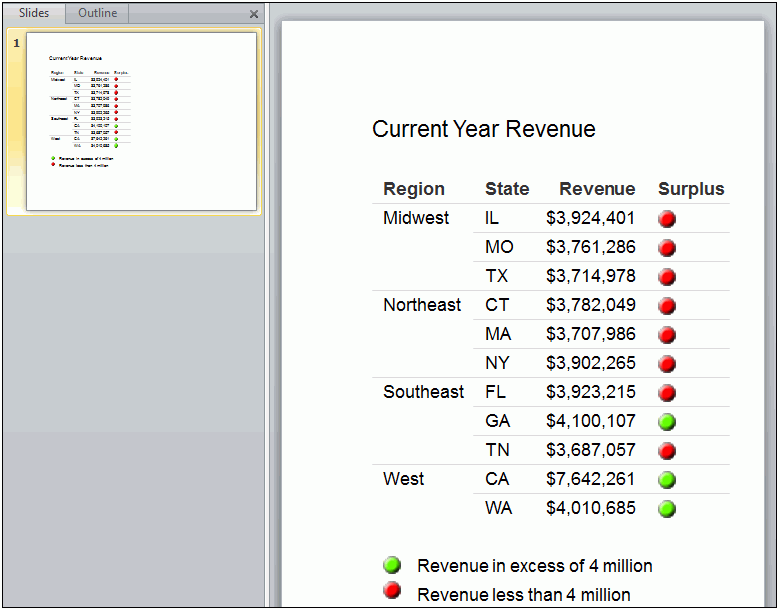Select the Surplus column header
Viewport: 780px width, 609px height.
pos(691,189)
